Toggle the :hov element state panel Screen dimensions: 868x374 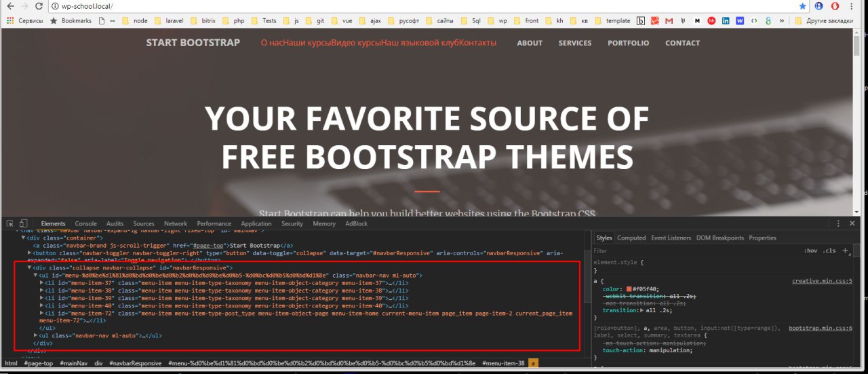(x=810, y=250)
